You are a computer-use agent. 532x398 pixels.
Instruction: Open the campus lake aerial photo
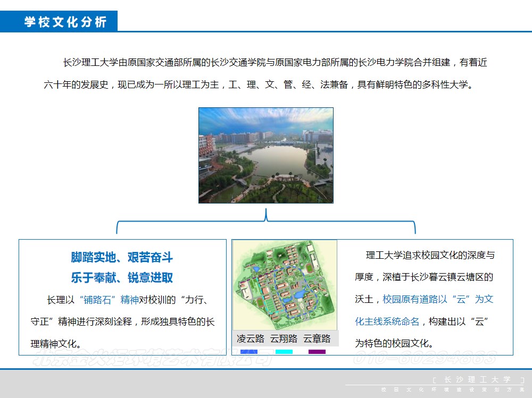point(265,155)
